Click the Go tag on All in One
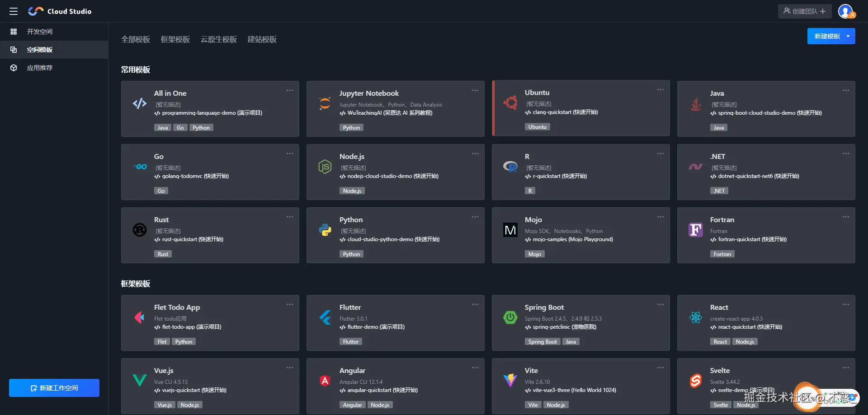Viewport: 868px width, 415px height. pos(180,128)
